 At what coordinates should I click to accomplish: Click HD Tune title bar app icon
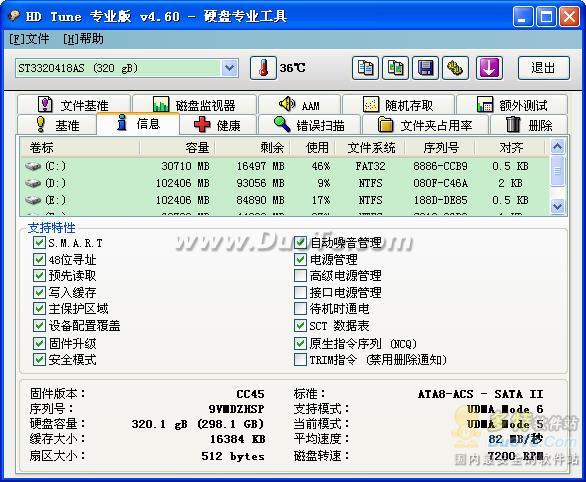(x=14, y=16)
